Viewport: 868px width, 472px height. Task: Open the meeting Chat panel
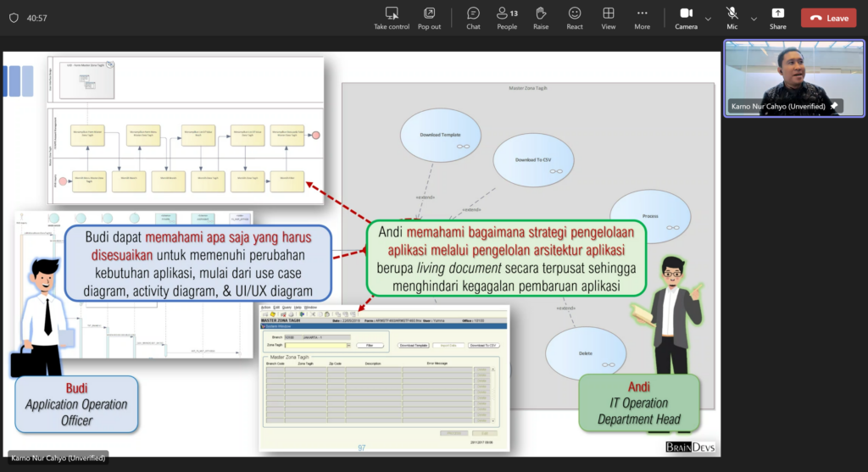pos(473,14)
